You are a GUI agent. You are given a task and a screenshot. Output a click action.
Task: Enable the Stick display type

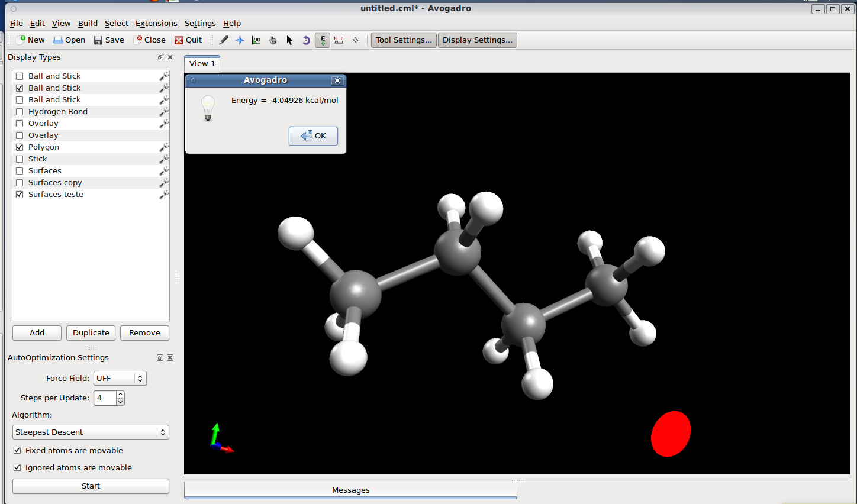pyautogui.click(x=20, y=159)
